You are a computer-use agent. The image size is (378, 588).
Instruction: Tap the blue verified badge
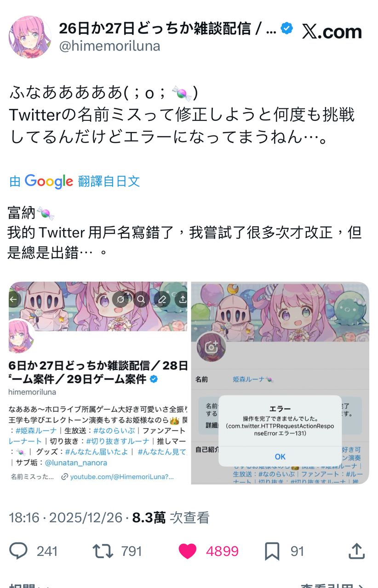click(x=287, y=28)
